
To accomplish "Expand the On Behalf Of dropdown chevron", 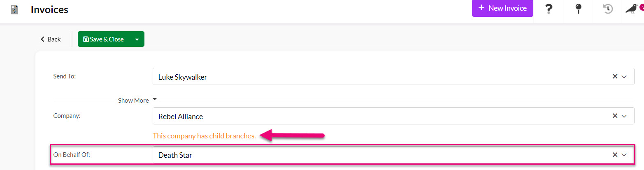I will coord(624,155).
